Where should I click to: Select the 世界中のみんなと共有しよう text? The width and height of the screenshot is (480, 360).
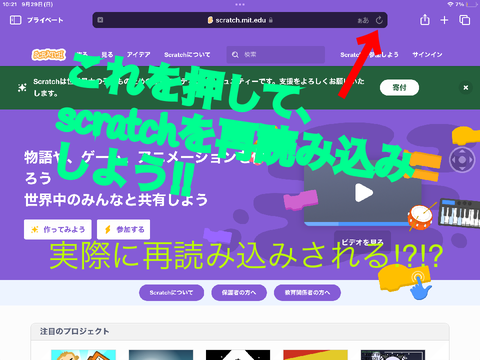116,200
